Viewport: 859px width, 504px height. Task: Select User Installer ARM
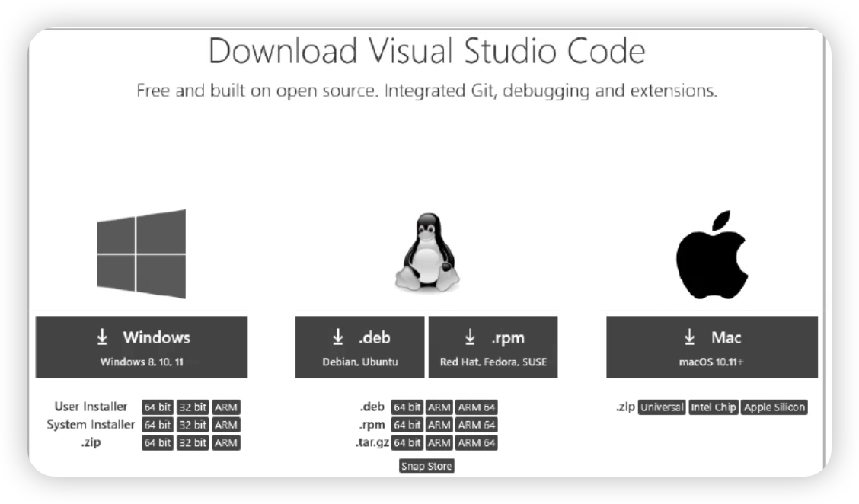[226, 407]
